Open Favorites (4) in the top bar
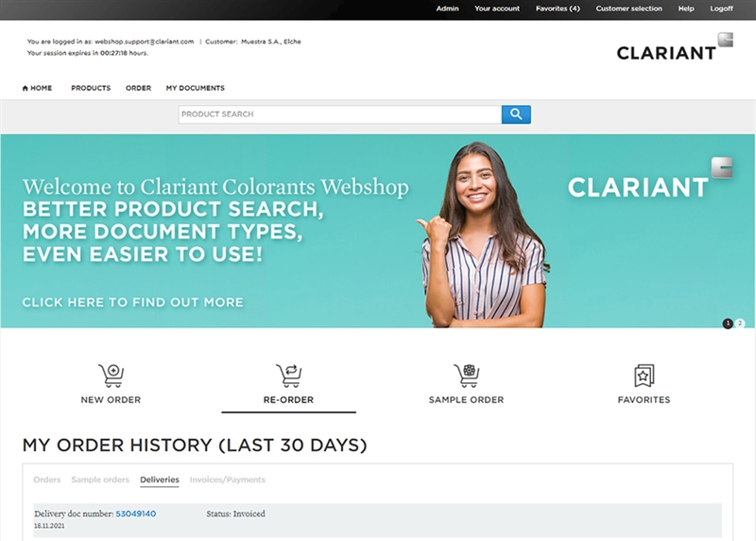 coord(558,9)
